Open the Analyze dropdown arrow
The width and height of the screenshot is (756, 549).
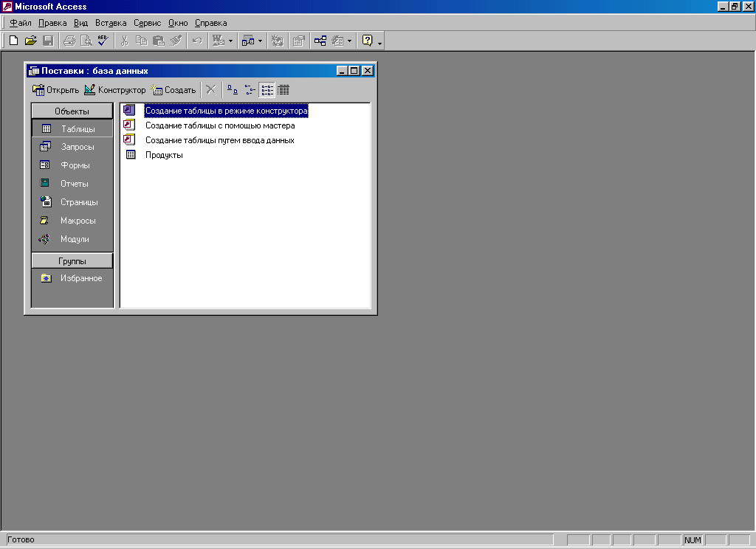[261, 41]
